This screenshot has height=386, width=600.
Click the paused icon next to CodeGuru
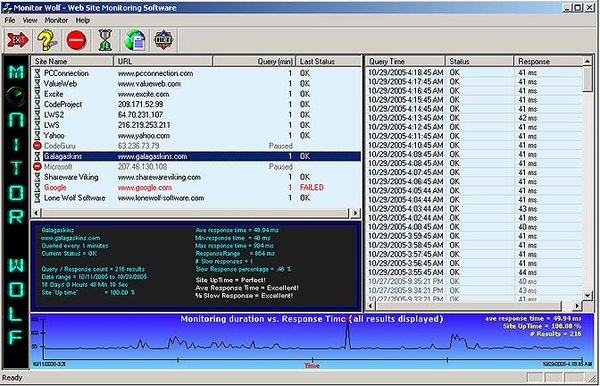(37, 146)
